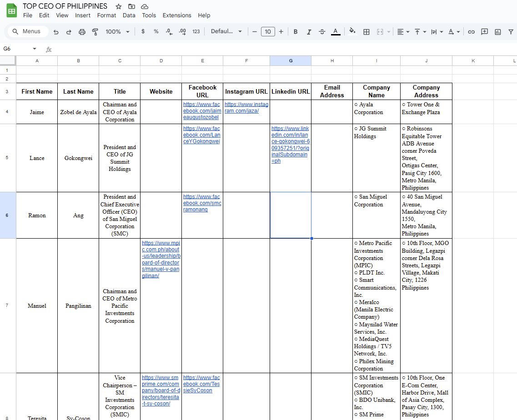
Task: Select the Paint format tool
Action: tap(95, 32)
